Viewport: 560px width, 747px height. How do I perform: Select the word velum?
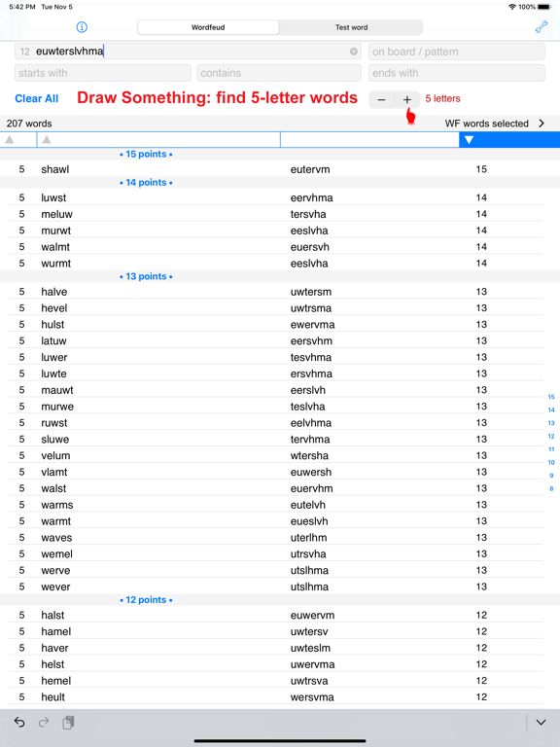(x=55, y=455)
